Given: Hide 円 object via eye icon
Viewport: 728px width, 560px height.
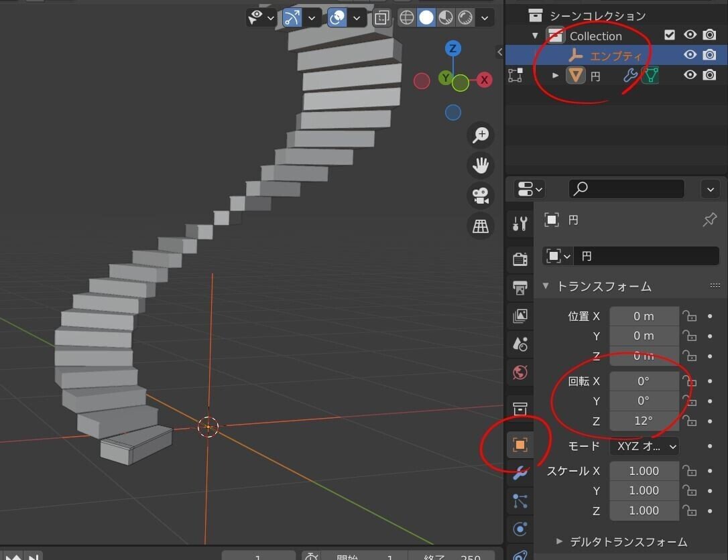Looking at the screenshot, I should point(690,75).
